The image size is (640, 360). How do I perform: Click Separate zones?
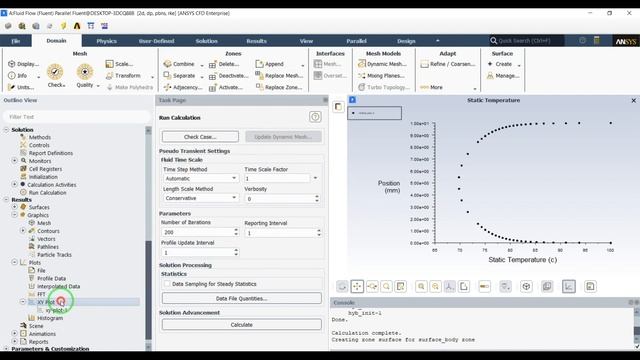pyautogui.click(x=184, y=76)
